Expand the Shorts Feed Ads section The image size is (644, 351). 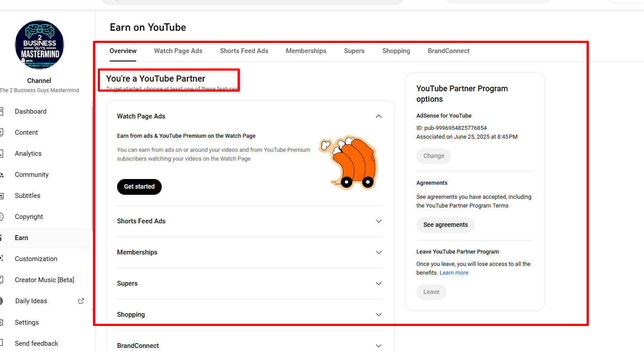pyautogui.click(x=379, y=221)
